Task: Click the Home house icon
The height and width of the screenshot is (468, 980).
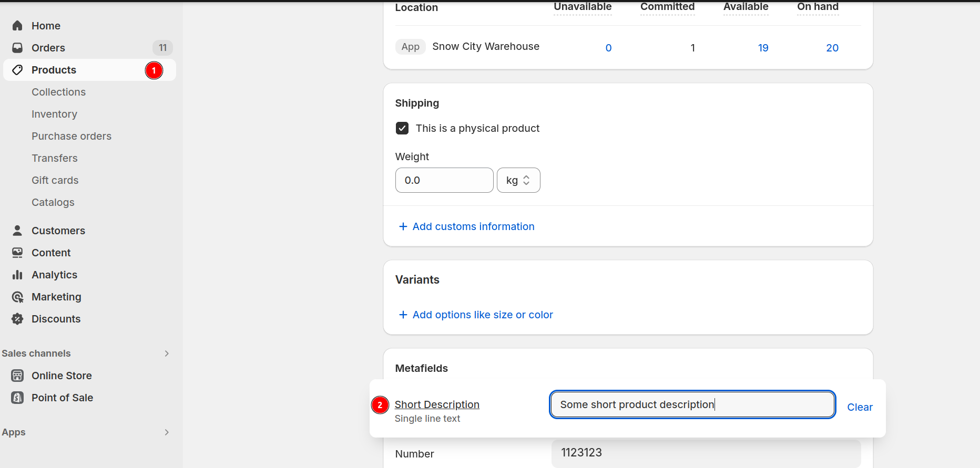Action: pos(17,26)
